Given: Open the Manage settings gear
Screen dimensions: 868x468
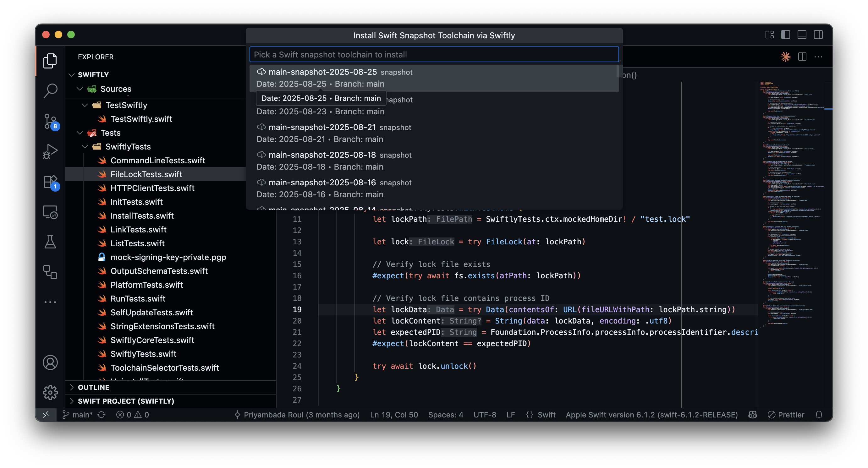Looking at the screenshot, I should [x=50, y=392].
